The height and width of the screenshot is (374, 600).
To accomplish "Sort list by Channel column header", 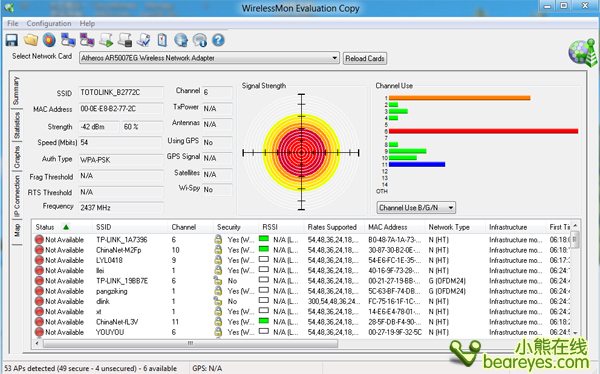I will pyautogui.click(x=191, y=227).
